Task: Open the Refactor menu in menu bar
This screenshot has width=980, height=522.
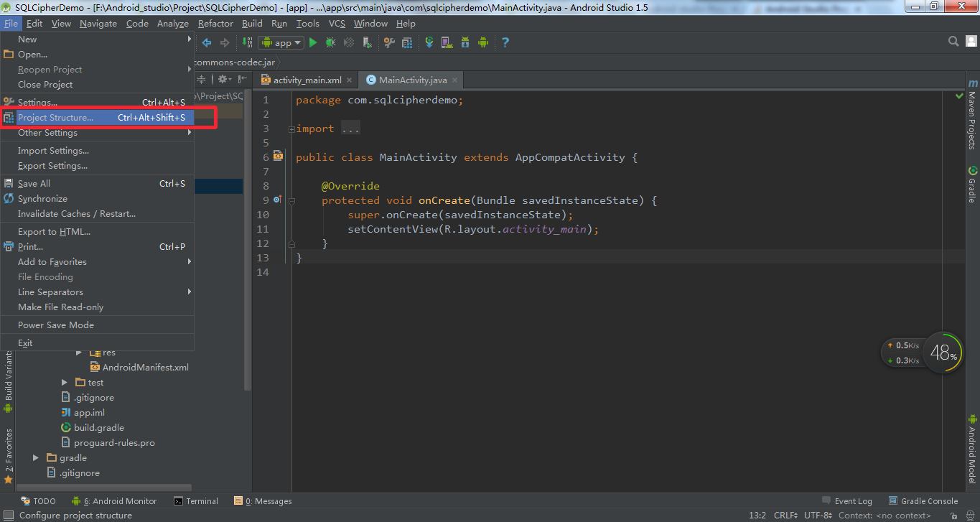Action: pyautogui.click(x=215, y=23)
